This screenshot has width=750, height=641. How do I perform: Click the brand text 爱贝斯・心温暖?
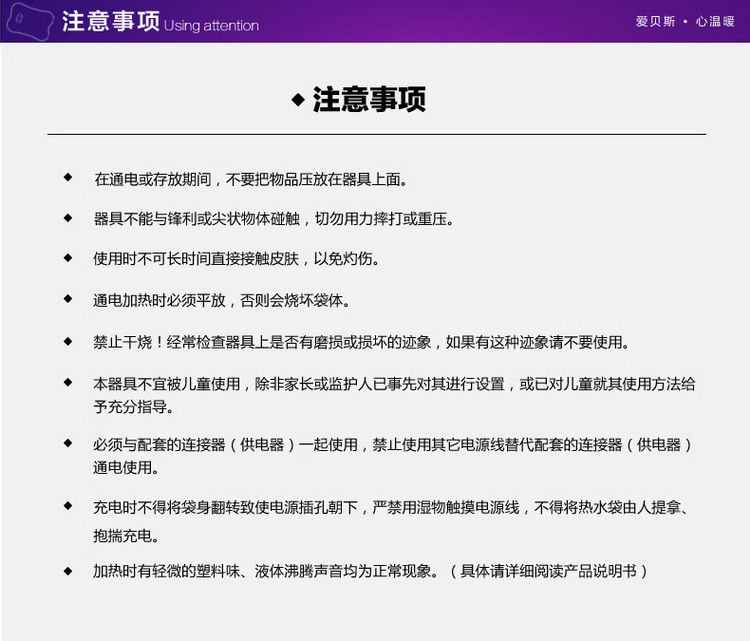[x=685, y=22]
